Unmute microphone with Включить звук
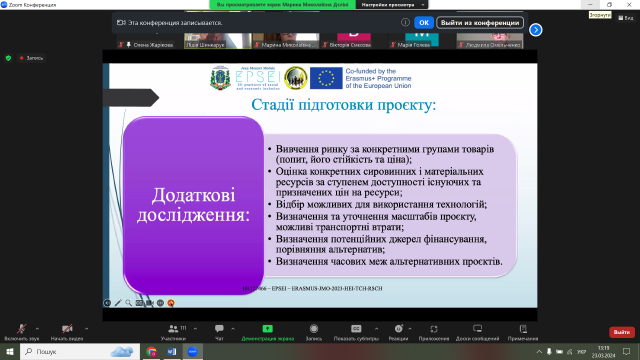 point(22,332)
